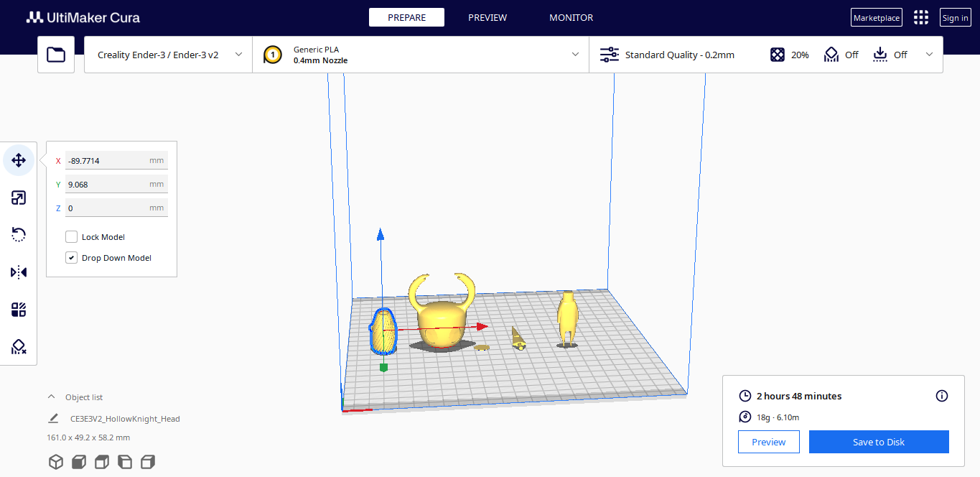Open the application switcher grid icon
This screenshot has width=980, height=477.
[921, 18]
